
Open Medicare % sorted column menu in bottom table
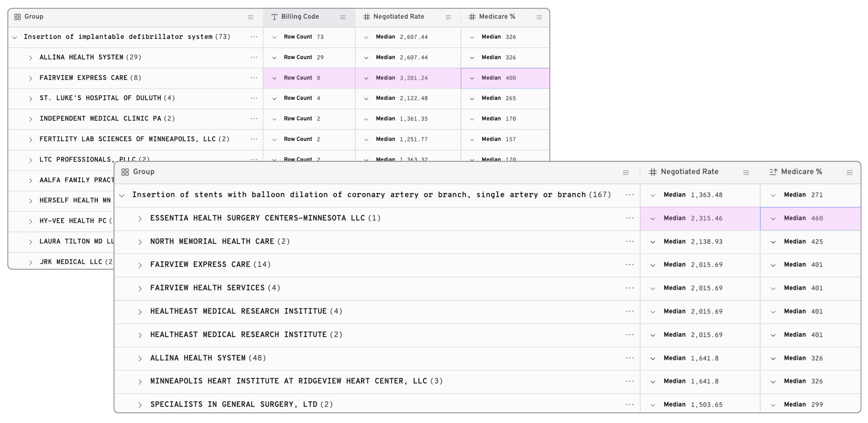(850, 173)
